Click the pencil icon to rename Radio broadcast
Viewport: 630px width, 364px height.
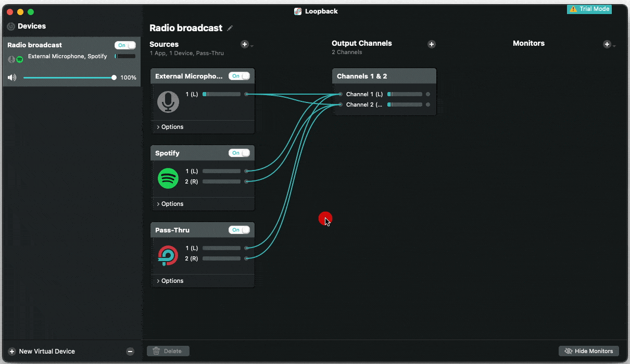pyautogui.click(x=230, y=28)
